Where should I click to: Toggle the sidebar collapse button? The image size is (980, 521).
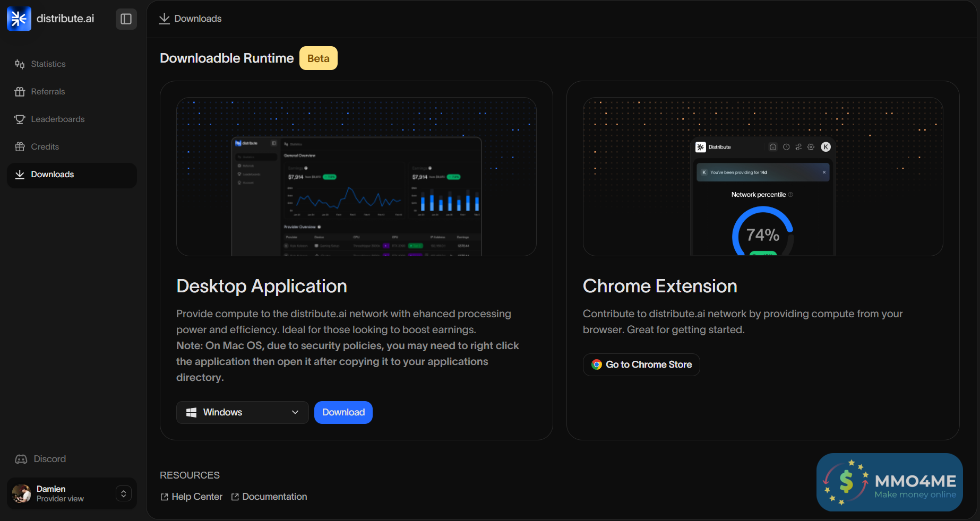coord(126,19)
